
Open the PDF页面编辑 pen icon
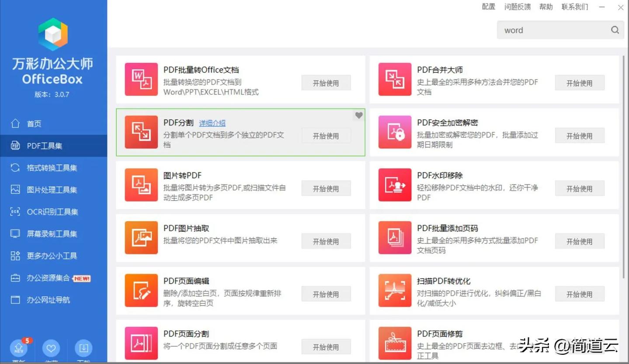pos(141,291)
